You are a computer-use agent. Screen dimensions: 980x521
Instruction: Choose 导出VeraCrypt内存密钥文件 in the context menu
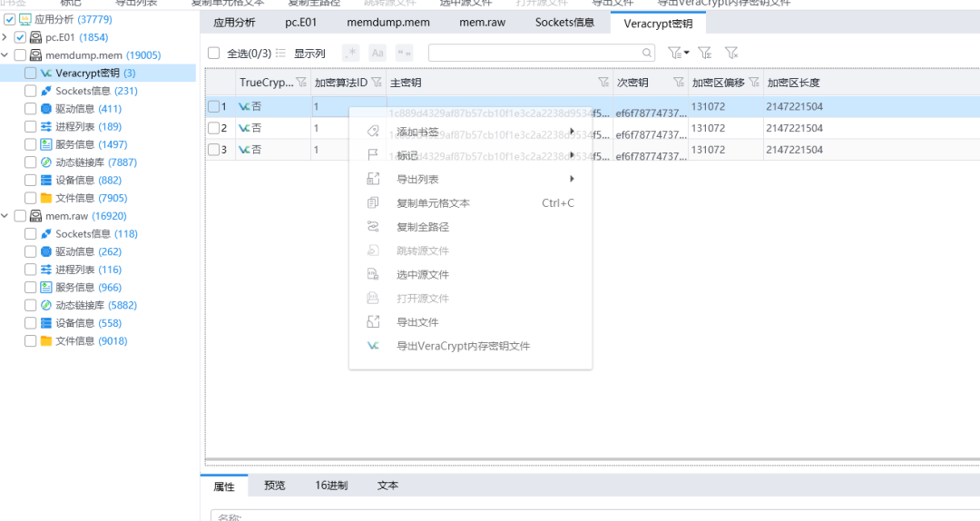click(x=470, y=346)
